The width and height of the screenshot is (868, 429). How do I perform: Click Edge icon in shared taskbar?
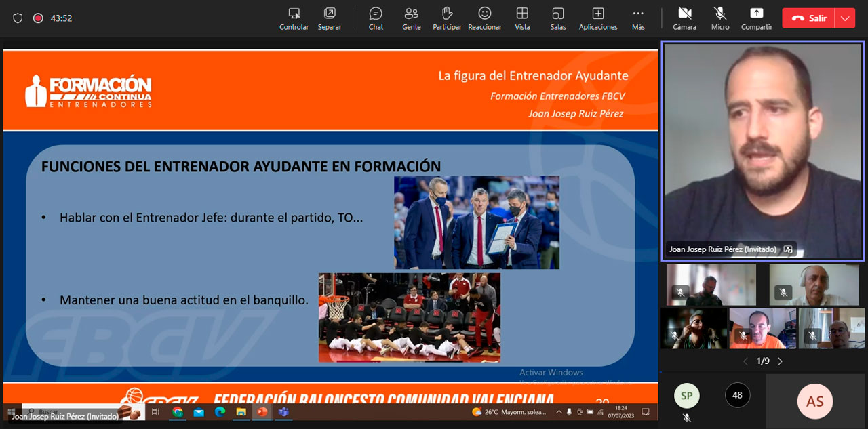220,411
